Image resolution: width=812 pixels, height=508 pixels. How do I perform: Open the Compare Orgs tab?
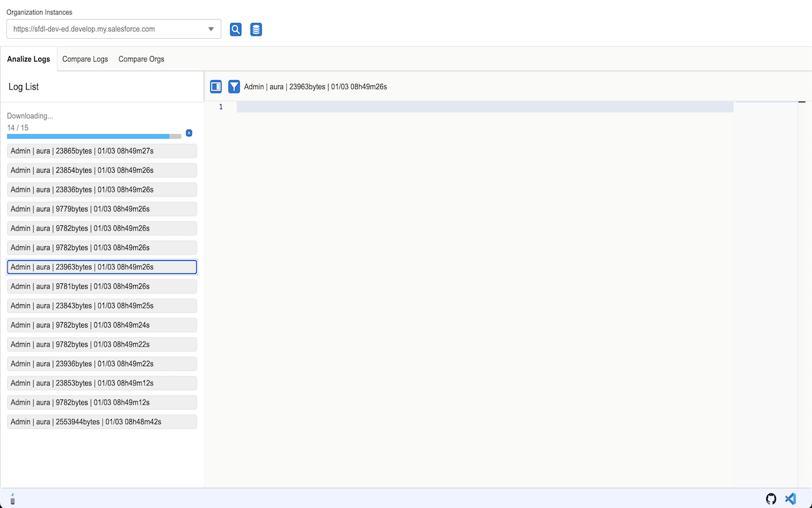[141, 59]
